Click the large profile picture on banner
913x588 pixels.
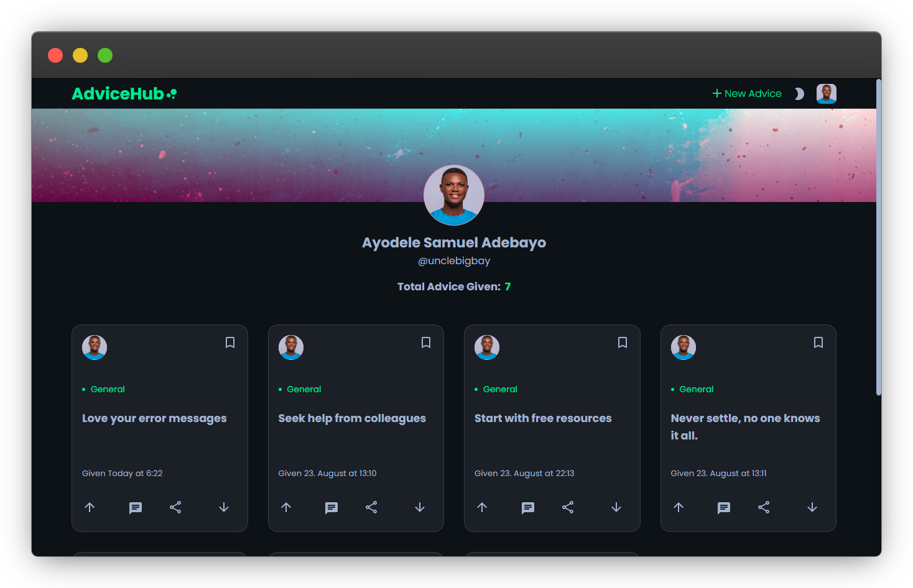click(454, 195)
